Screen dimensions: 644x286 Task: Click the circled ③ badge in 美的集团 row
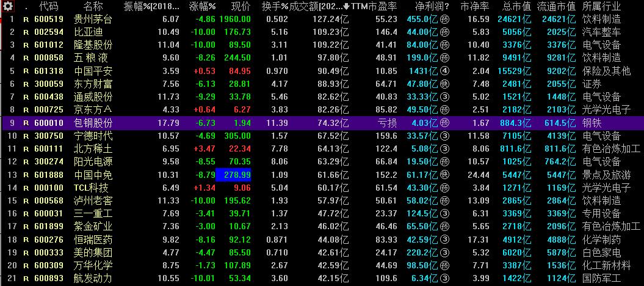click(445, 253)
